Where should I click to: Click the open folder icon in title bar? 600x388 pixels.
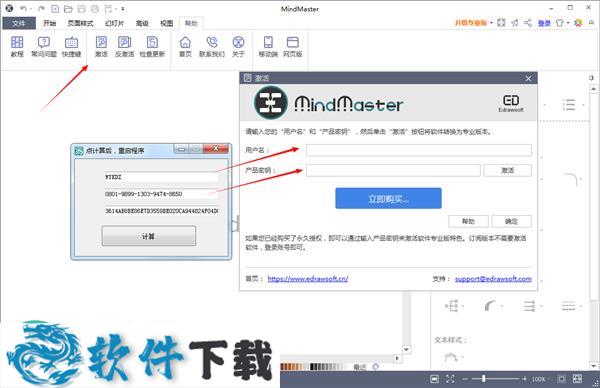point(68,8)
